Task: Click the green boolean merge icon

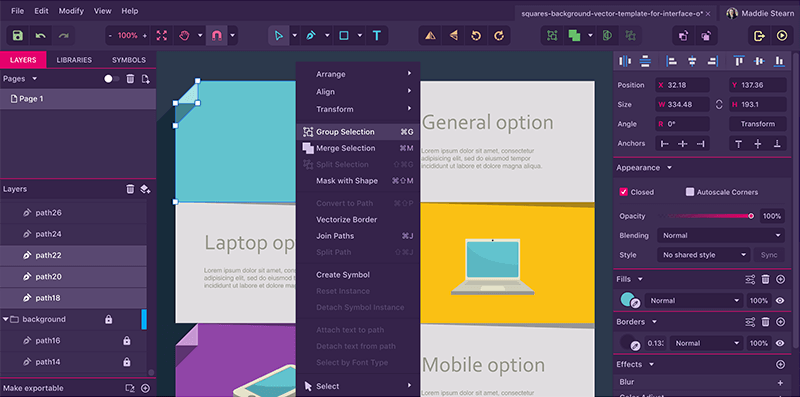Action: click(x=574, y=36)
